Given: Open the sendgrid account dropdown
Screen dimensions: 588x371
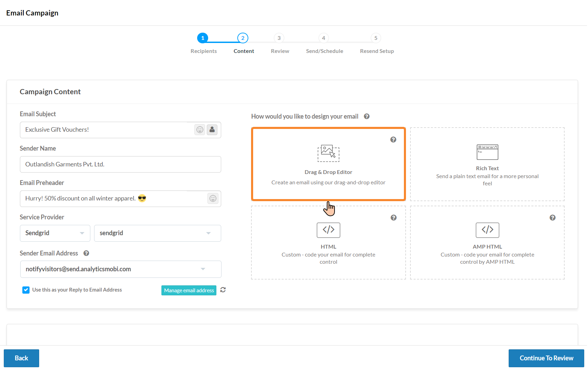Looking at the screenshot, I should 157,233.
